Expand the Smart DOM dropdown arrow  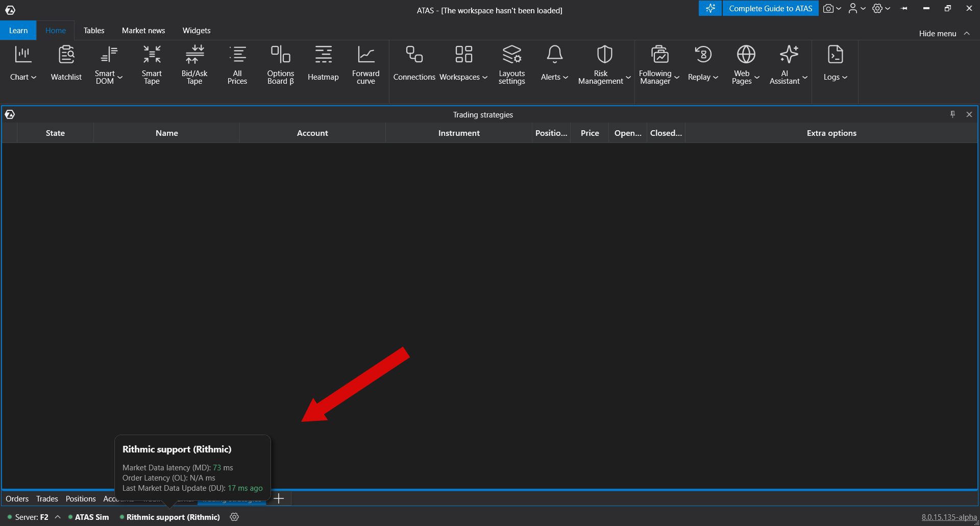120,78
